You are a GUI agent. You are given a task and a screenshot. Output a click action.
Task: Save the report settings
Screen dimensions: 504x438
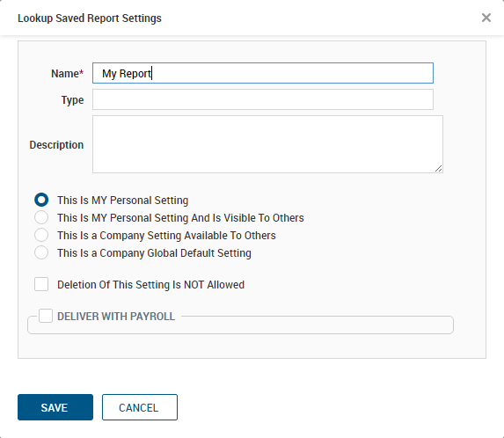pos(55,407)
